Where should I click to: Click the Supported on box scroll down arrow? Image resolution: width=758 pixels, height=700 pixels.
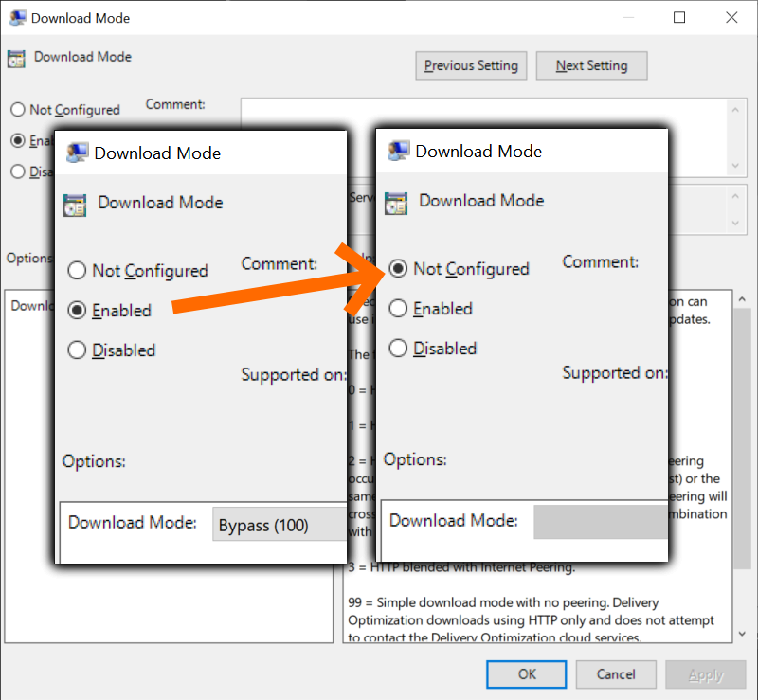click(x=735, y=223)
